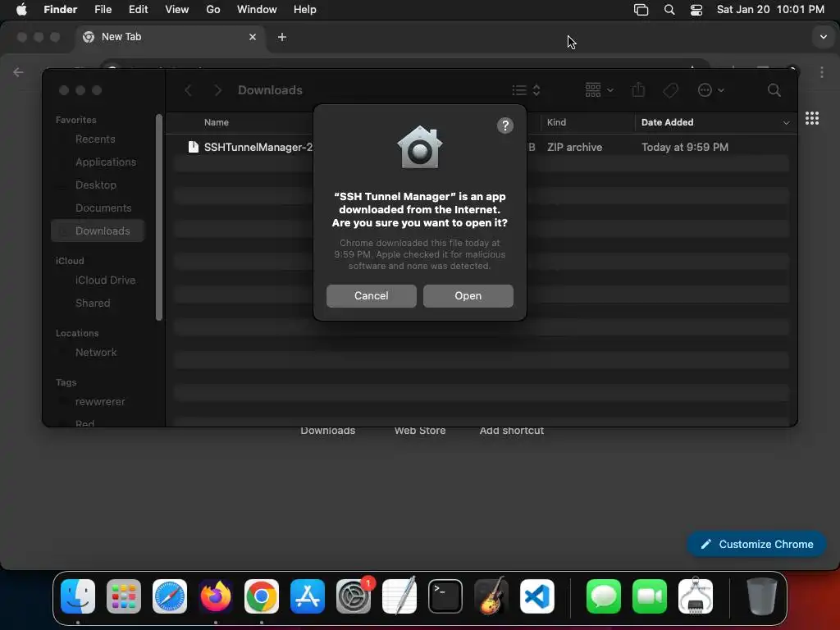Open GarageBand from the Dock

pos(491,596)
